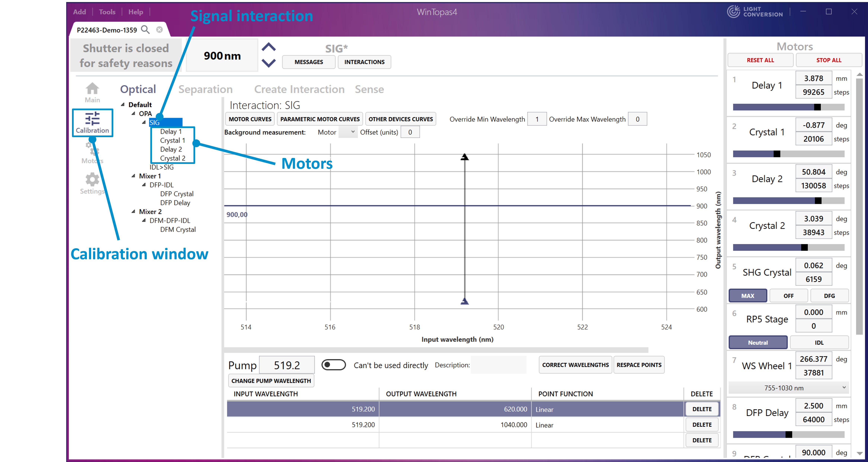
Task: Close the P22463-Demo-1359 tab
Action: click(159, 30)
